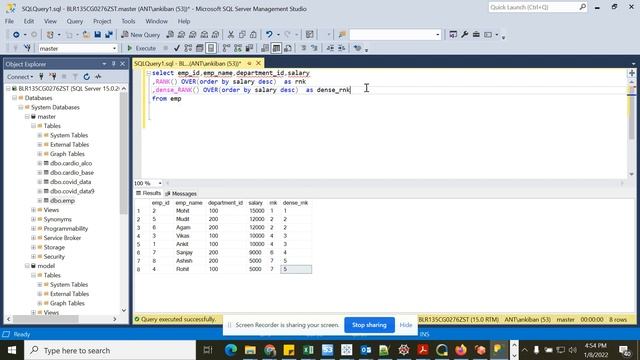
Task: Click the Cut scissors icon
Action: 231,35
